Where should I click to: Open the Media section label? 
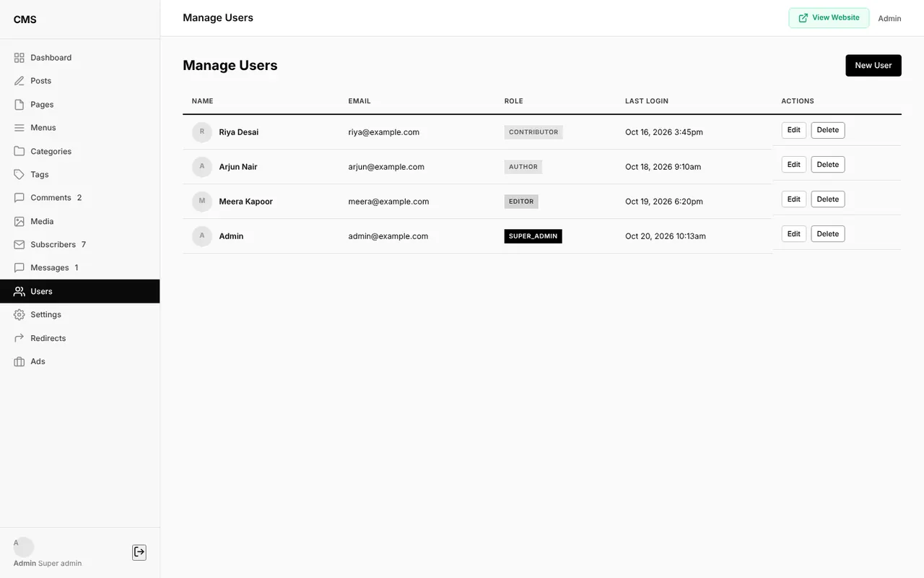tap(42, 221)
